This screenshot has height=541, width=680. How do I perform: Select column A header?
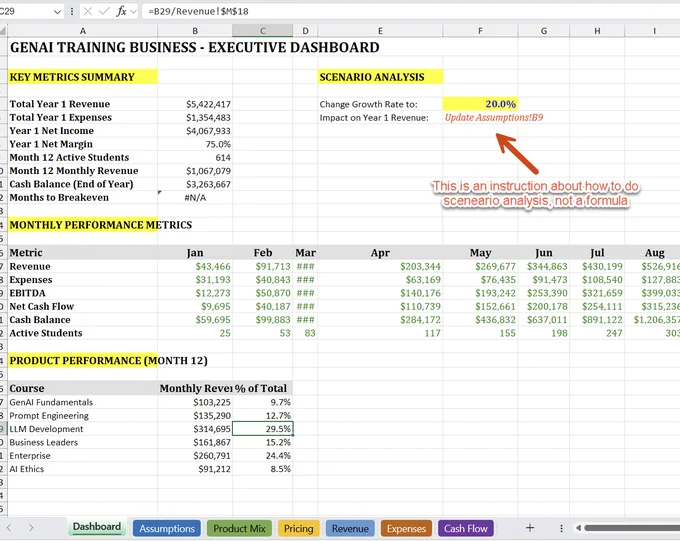click(x=82, y=31)
